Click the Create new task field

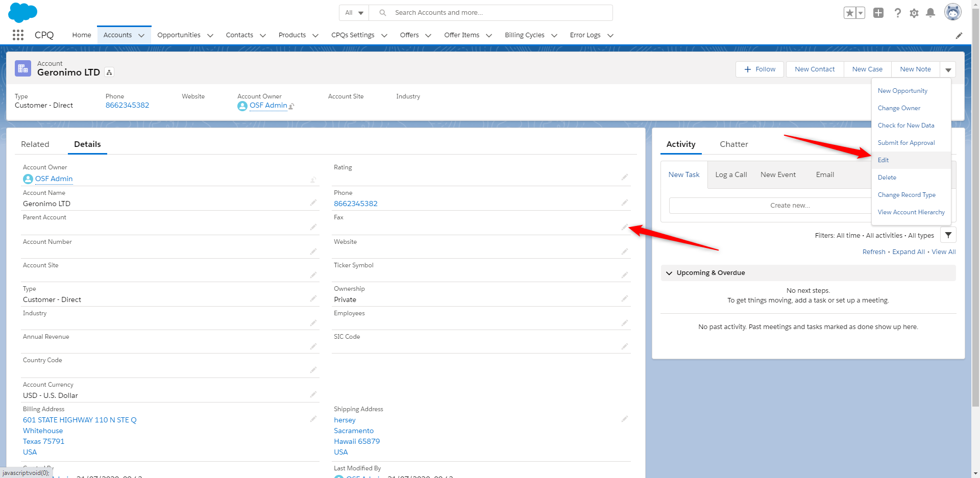click(771, 206)
